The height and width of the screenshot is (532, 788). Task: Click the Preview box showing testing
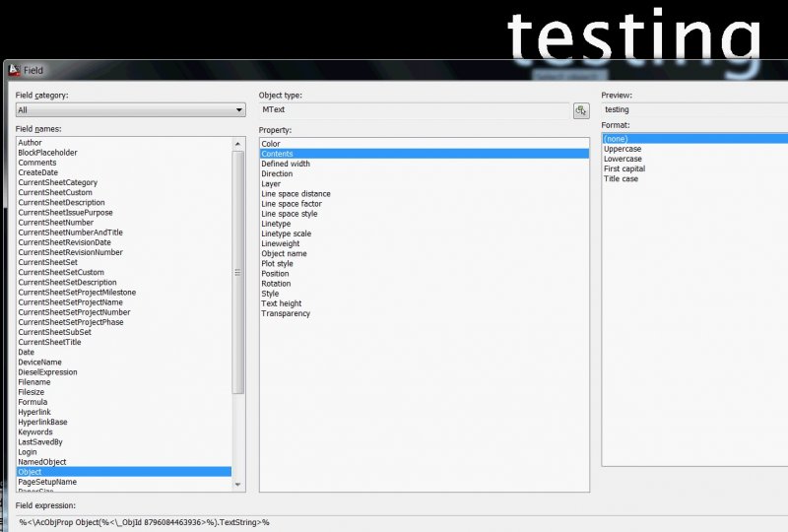694,109
